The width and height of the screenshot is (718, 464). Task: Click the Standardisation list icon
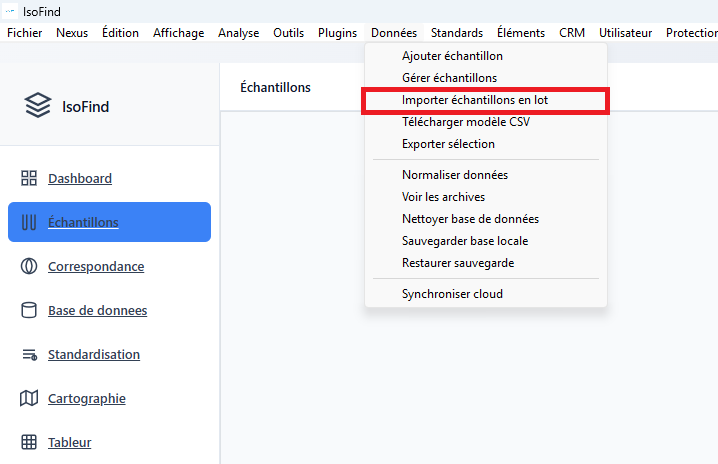point(29,354)
